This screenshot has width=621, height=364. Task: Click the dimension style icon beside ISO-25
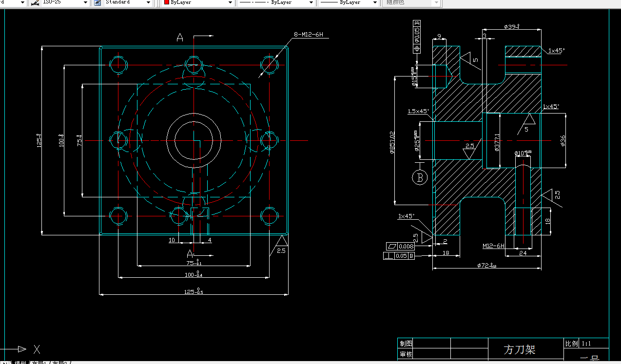(x=35, y=2)
